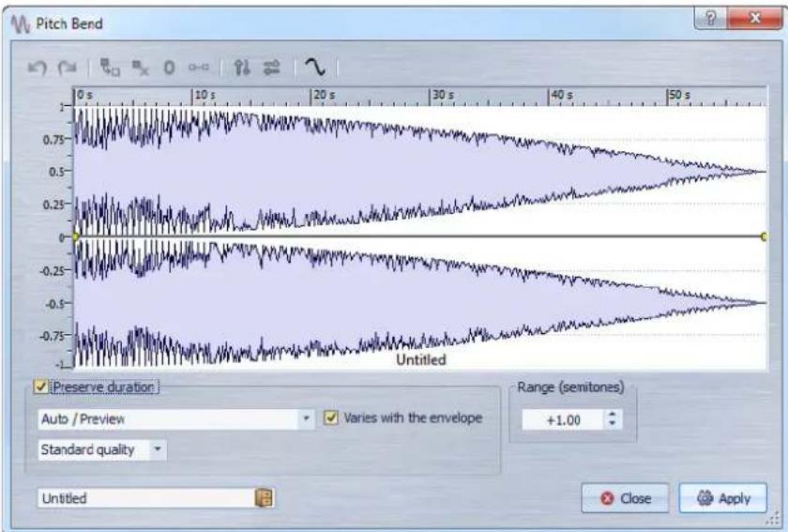The width and height of the screenshot is (788, 532).
Task: Click the 20 s mark on the ruler
Action: (x=324, y=95)
